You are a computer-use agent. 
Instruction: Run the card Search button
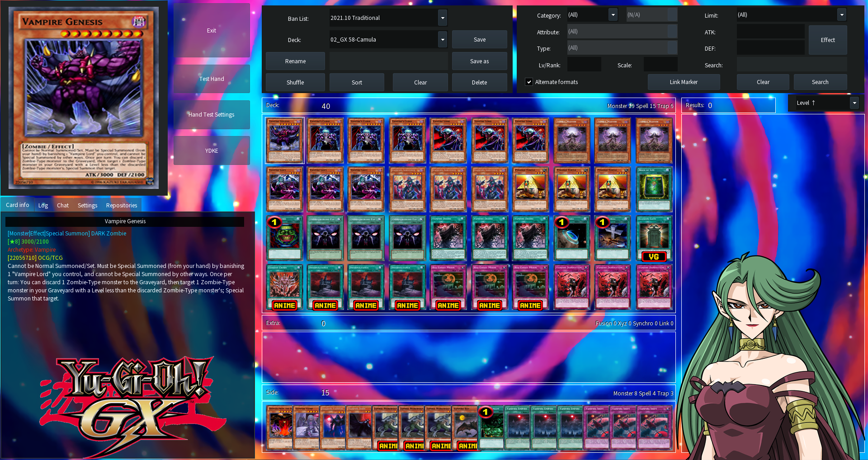pyautogui.click(x=820, y=82)
